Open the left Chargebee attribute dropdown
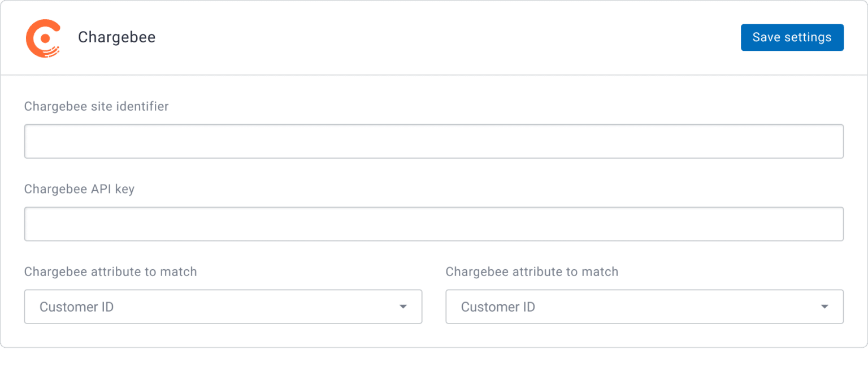 coord(223,307)
